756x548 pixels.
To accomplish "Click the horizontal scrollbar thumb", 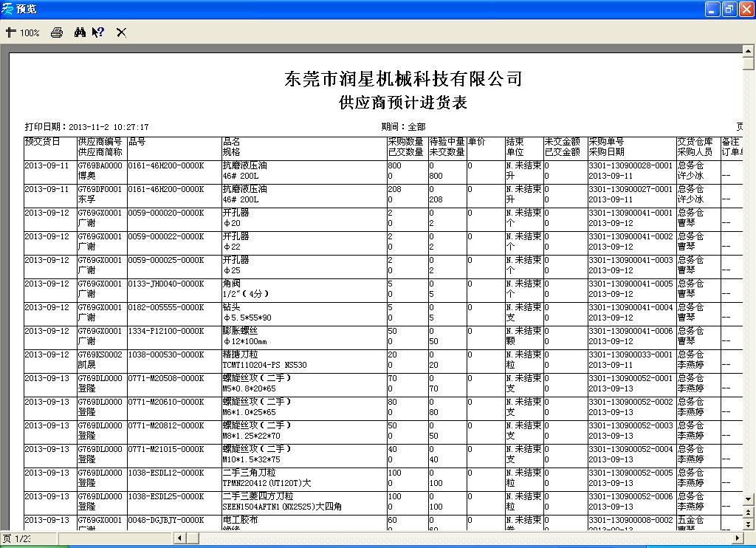I will point(193,538).
